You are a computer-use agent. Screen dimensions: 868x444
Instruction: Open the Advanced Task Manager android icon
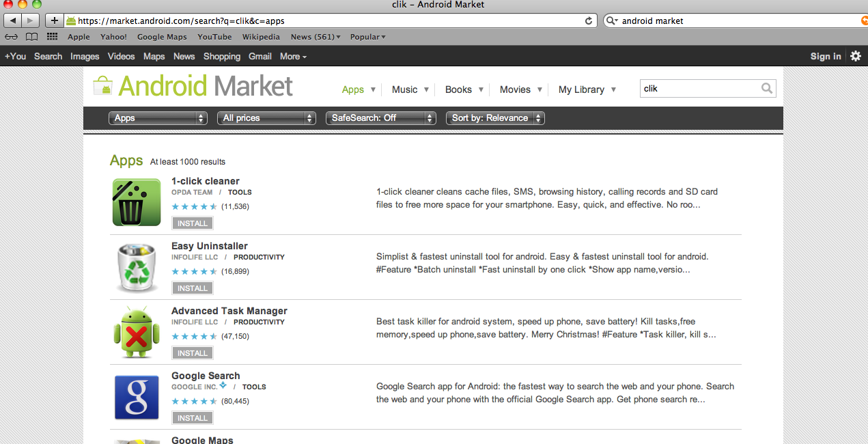(x=137, y=331)
